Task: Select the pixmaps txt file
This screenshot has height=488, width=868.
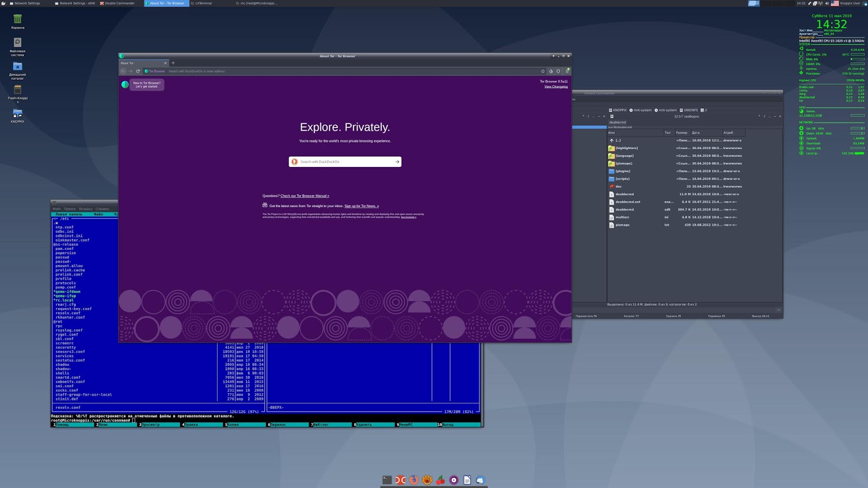Action: pyautogui.click(x=694, y=225)
